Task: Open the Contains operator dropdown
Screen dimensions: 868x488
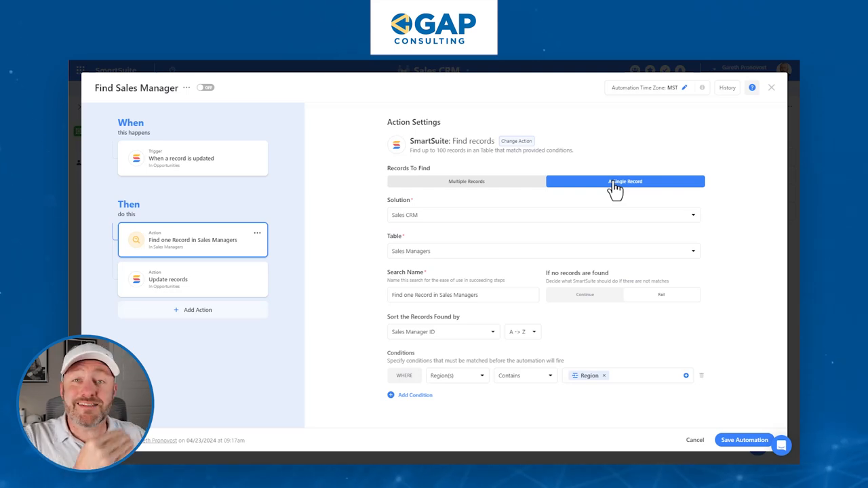Action: coord(526,375)
